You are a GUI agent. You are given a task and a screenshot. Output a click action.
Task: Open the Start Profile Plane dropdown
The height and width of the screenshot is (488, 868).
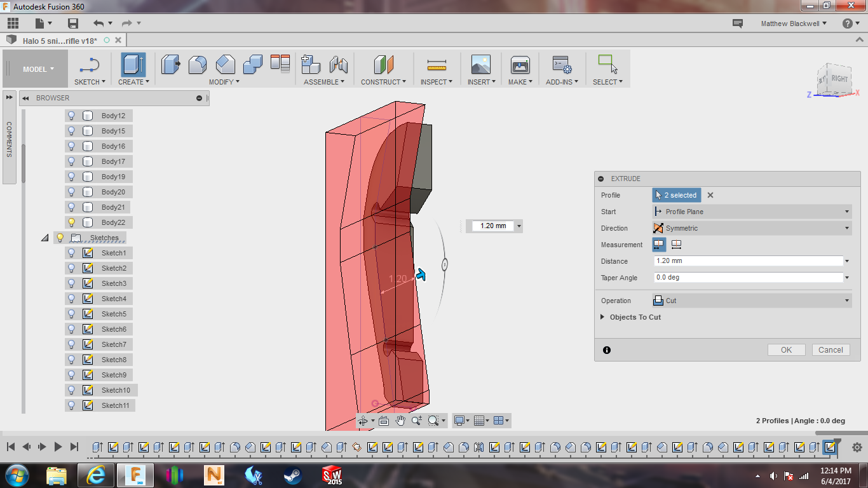[752, 212]
